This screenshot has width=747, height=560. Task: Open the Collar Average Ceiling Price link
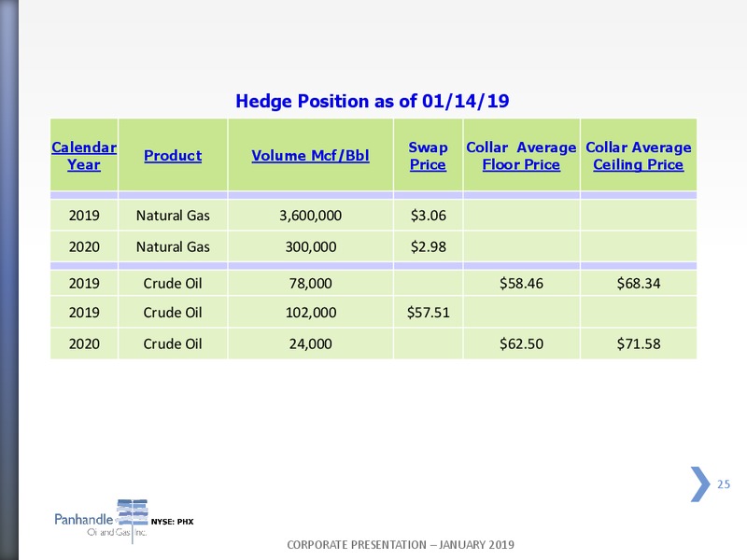point(639,156)
